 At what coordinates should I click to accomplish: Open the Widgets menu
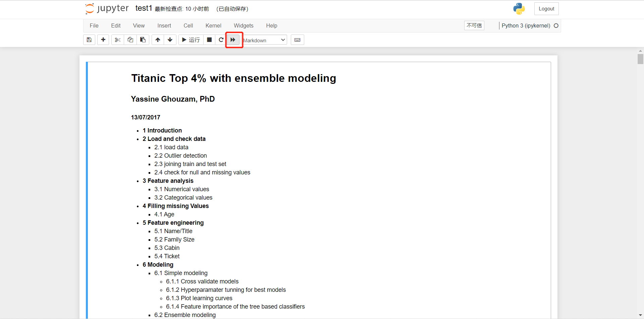point(244,26)
